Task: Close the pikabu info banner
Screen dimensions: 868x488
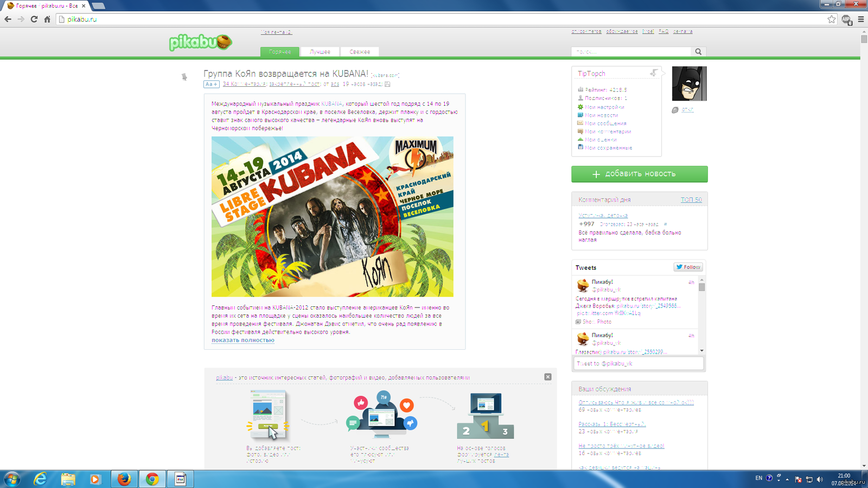Action: (x=548, y=377)
